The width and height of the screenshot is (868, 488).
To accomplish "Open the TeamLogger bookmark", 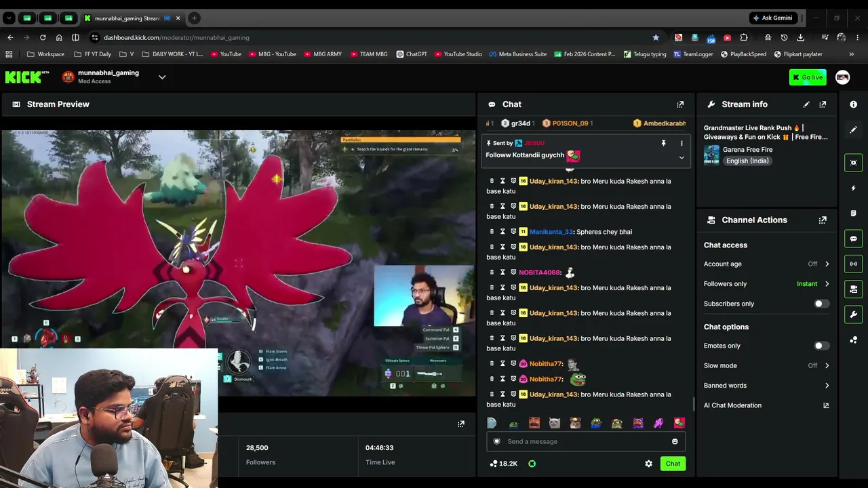I will click(x=693, y=54).
